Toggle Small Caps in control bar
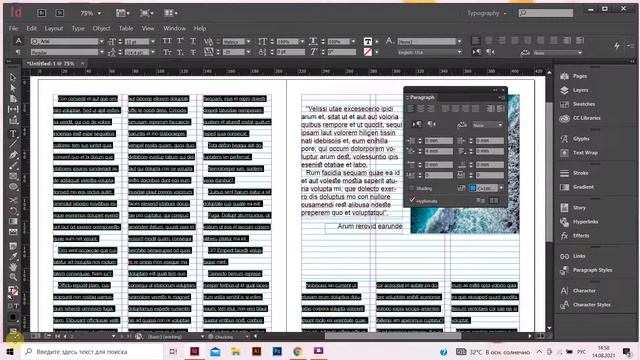This screenshot has height=360, width=640. (167, 52)
